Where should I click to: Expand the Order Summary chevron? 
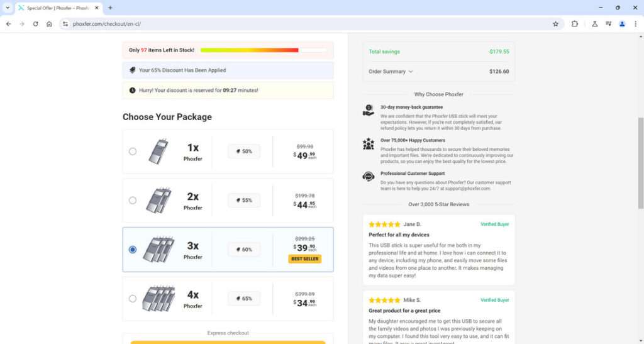click(x=411, y=72)
